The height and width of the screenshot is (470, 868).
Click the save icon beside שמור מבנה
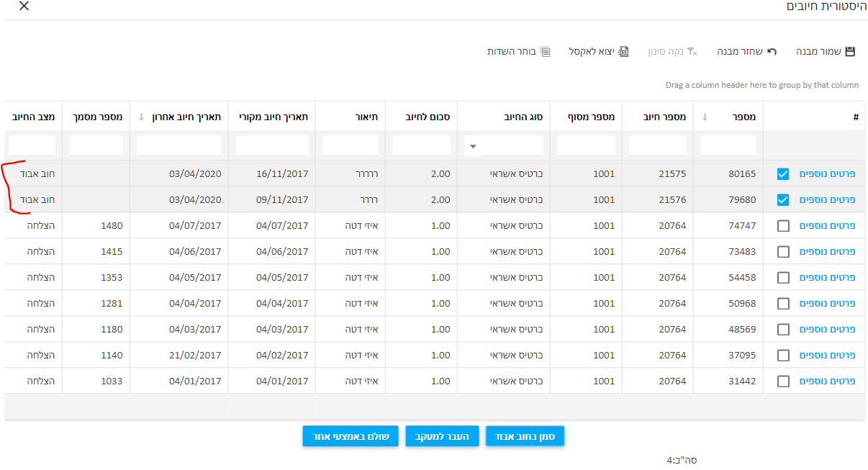tap(850, 52)
